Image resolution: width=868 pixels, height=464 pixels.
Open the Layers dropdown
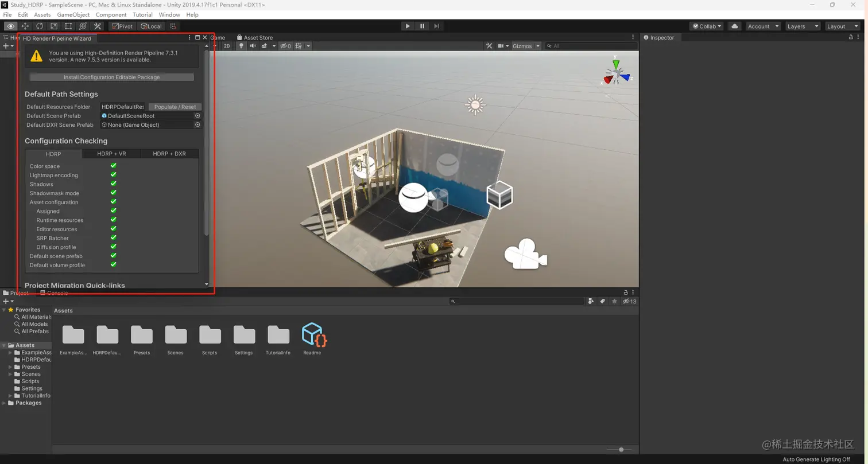pos(802,26)
